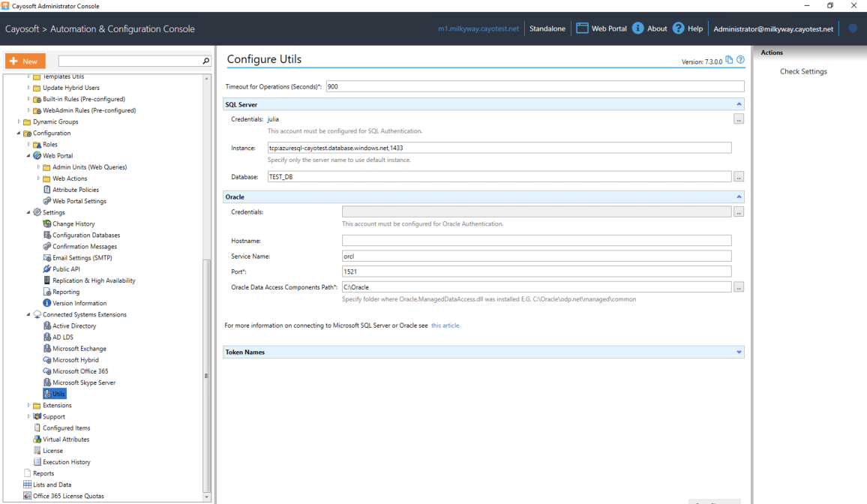Click the Oracle Hostname field

coord(536,241)
